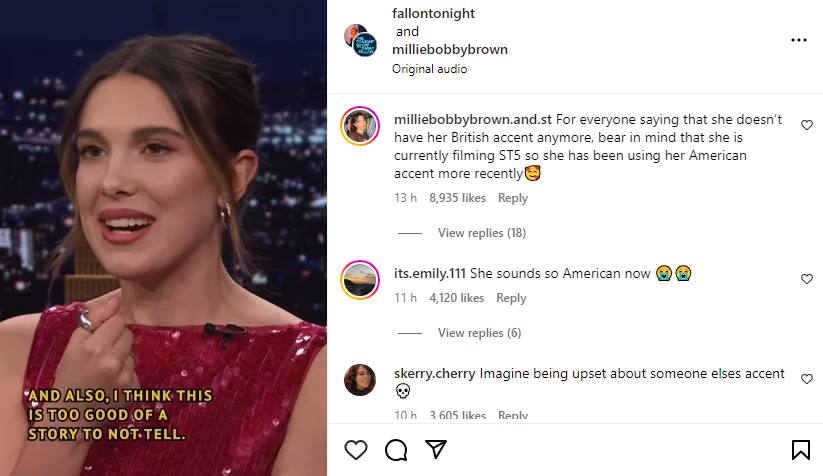Expand View replies (6)

click(479, 333)
